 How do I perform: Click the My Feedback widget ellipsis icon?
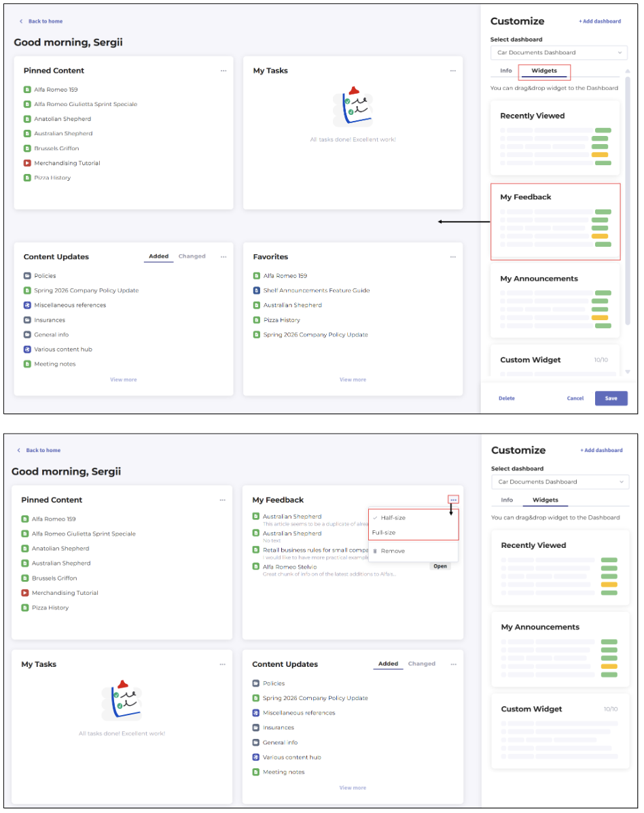coord(453,500)
